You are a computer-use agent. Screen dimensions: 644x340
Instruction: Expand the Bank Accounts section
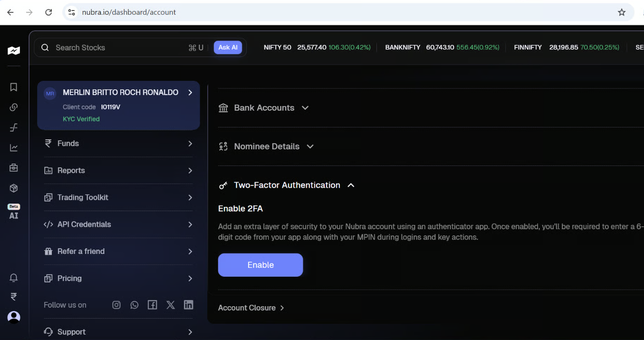click(x=264, y=108)
